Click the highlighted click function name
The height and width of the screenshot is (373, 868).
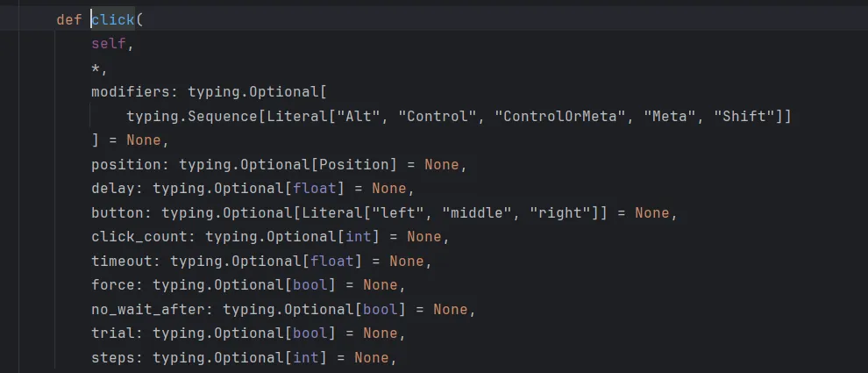click(113, 19)
